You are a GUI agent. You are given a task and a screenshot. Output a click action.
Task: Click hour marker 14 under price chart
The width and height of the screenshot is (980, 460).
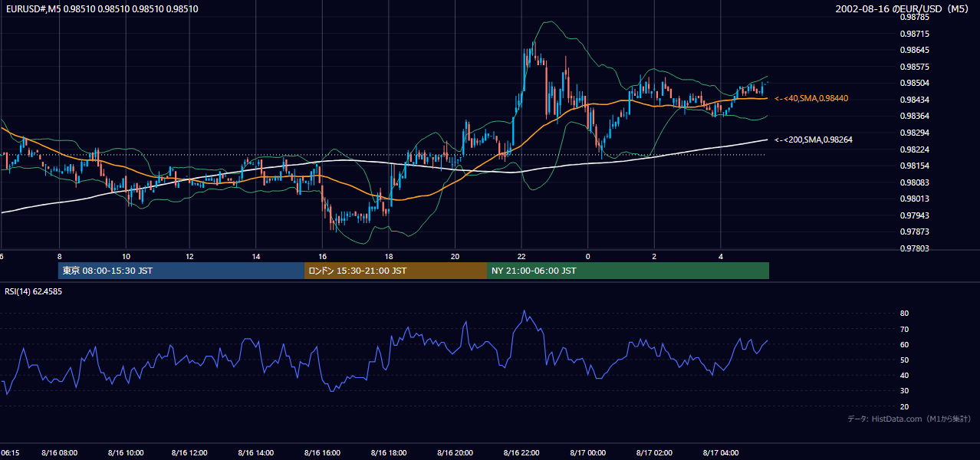[x=256, y=256]
